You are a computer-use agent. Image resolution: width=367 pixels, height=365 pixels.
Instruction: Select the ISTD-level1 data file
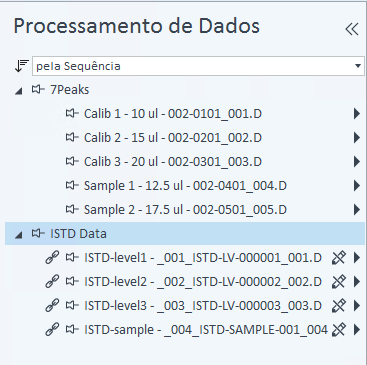click(203, 258)
